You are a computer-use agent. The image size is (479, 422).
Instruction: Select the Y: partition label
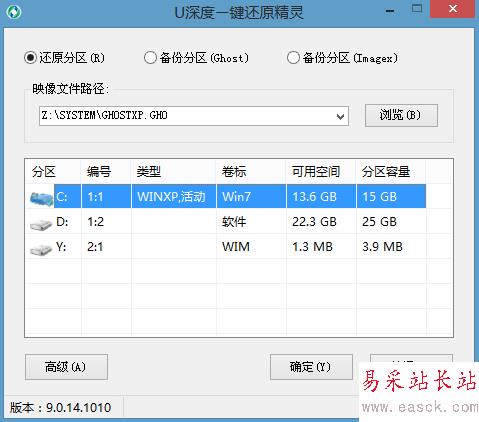tap(61, 247)
